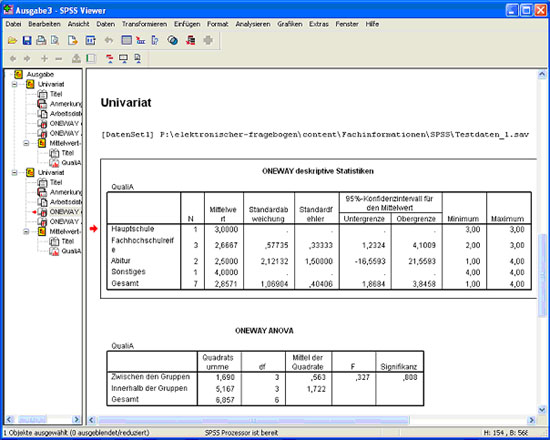Click the output pane horizontal scrollbar thumb

pos(253,420)
